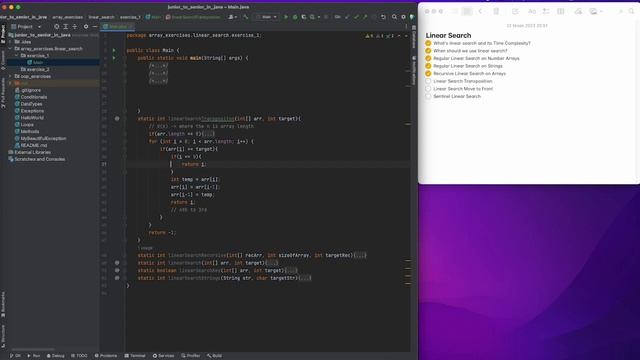This screenshot has height=360, width=640.
Task: Open Run tool window at bottom
Action: click(33, 356)
